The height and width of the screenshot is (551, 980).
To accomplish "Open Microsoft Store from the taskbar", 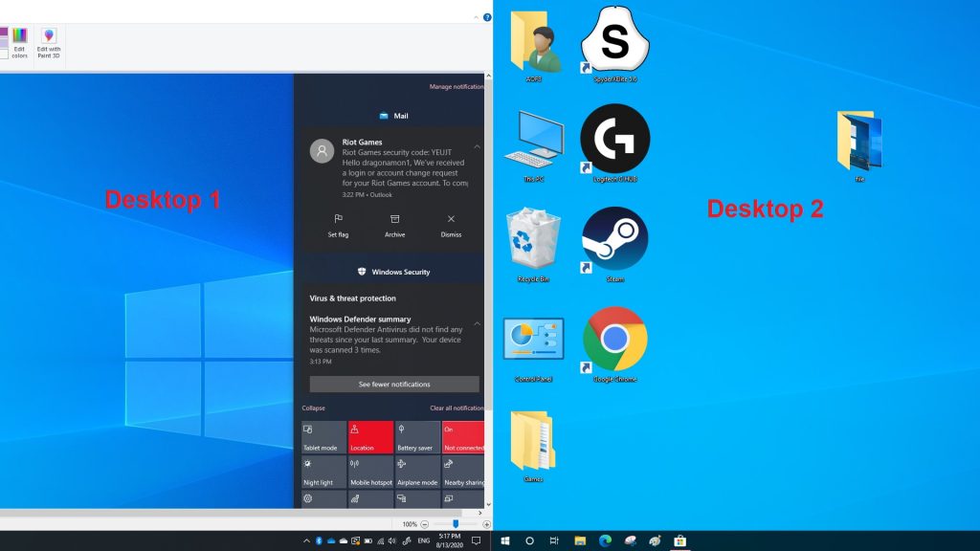I will pyautogui.click(x=680, y=541).
